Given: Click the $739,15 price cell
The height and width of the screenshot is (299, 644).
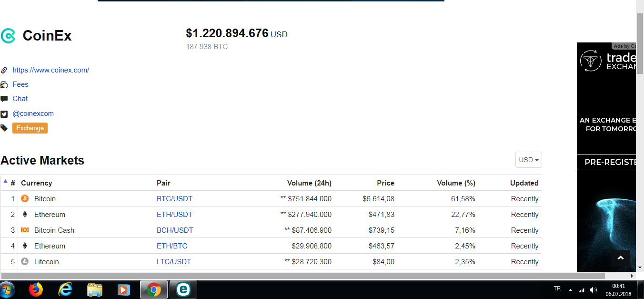Looking at the screenshot, I should (381, 230).
